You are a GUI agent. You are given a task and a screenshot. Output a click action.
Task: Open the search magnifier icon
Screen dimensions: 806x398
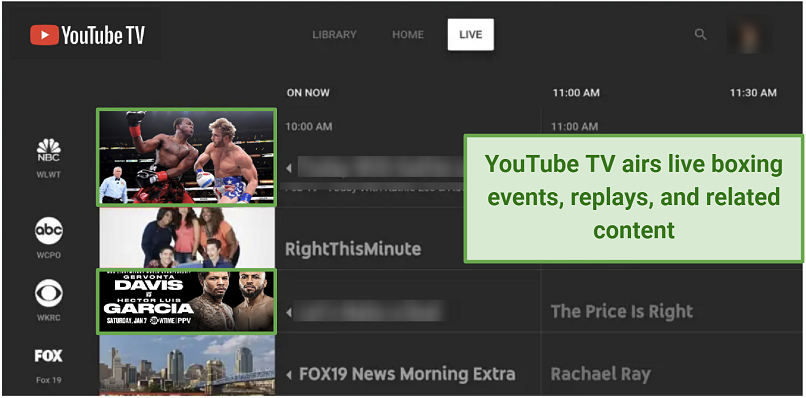pos(700,34)
